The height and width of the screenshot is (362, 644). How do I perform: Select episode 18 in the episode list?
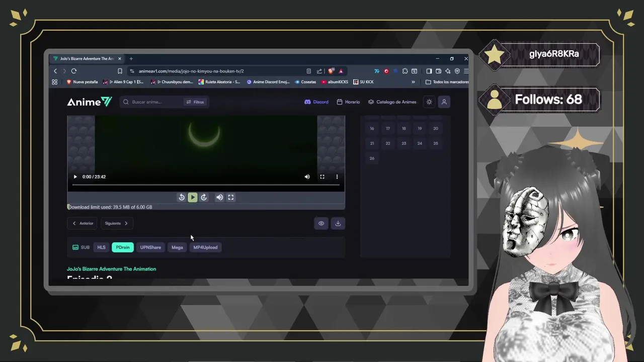click(x=404, y=129)
